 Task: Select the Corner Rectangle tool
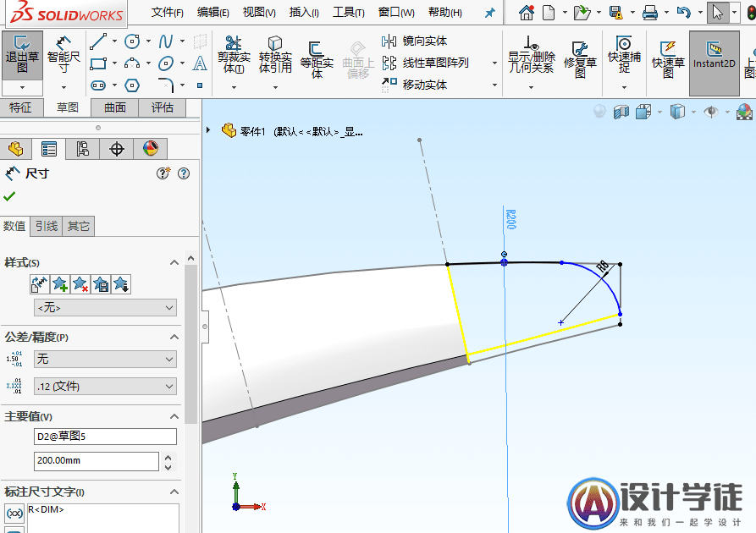tap(98, 63)
